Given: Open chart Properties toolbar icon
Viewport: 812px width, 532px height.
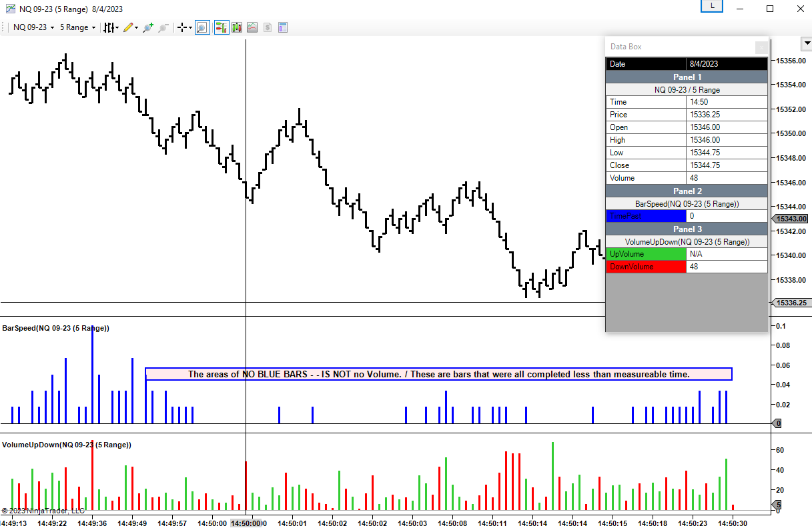Looking at the screenshot, I should pyautogui.click(x=283, y=27).
